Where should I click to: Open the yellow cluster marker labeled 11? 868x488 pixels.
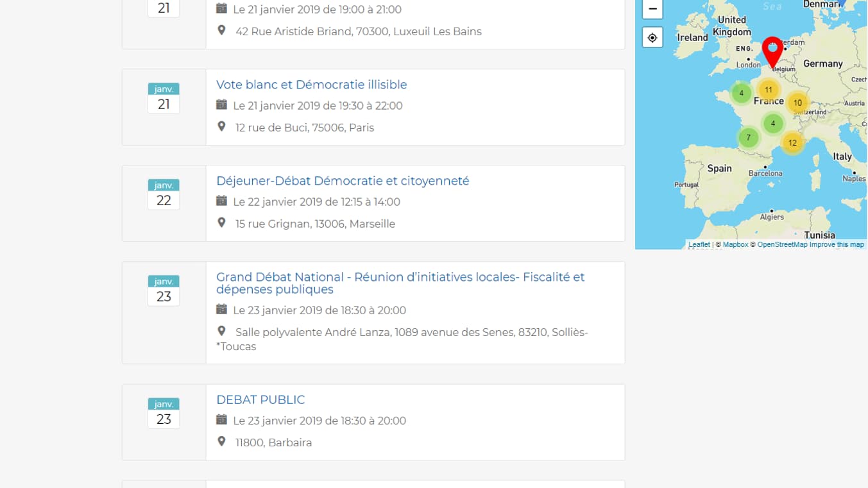coord(768,90)
